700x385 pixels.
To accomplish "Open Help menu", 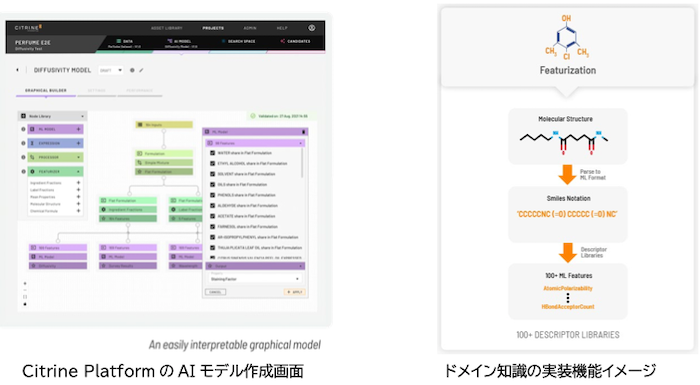I will click(282, 28).
